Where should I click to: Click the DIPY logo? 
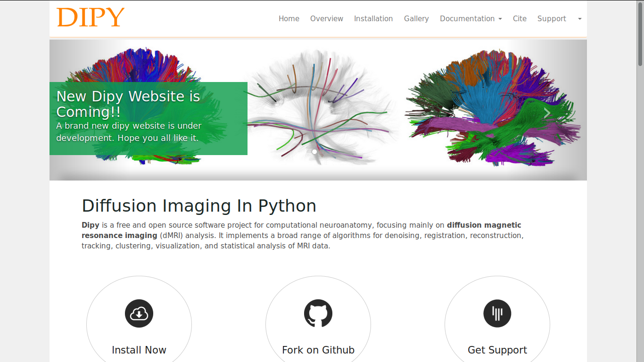(x=91, y=17)
